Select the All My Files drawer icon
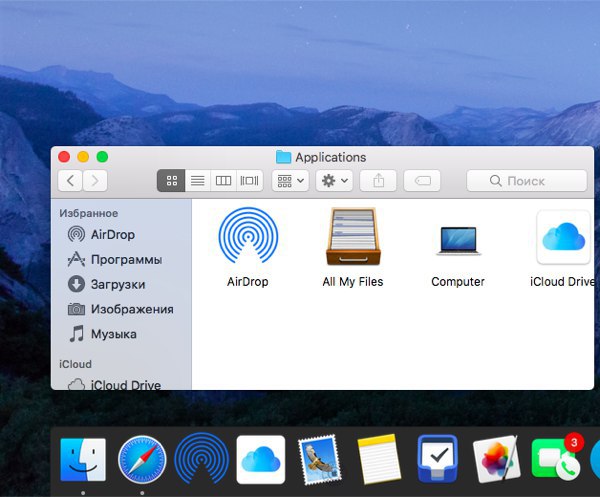The width and height of the screenshot is (600, 497). [353, 236]
